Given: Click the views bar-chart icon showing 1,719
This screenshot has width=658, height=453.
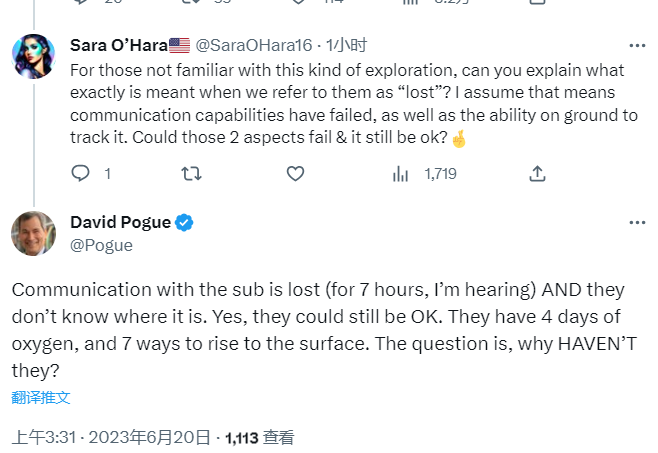Looking at the screenshot, I should click(x=401, y=174).
